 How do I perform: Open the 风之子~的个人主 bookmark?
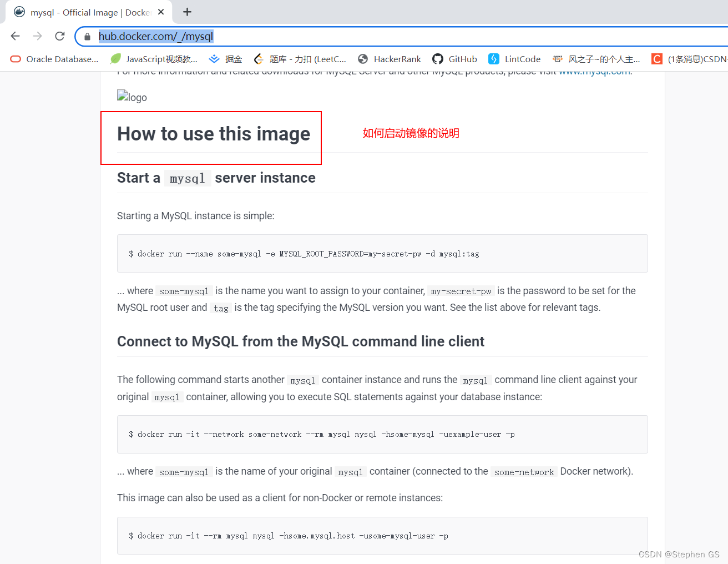pyautogui.click(x=596, y=59)
